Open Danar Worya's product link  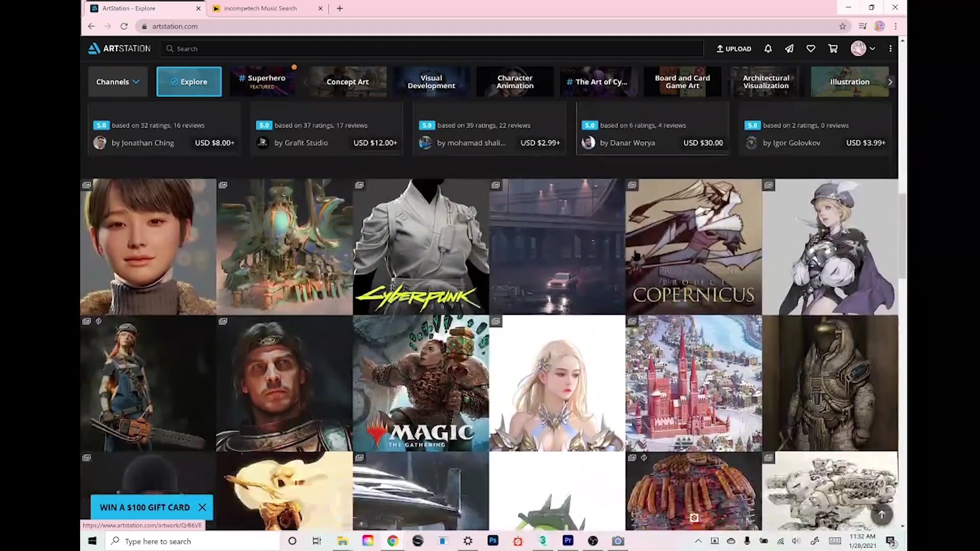click(627, 143)
